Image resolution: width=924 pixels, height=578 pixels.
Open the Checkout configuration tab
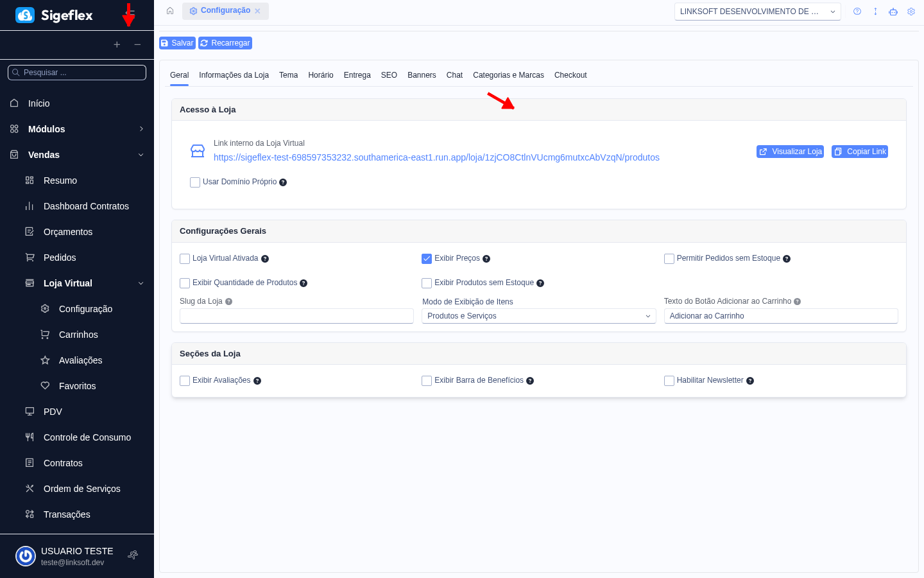click(x=570, y=75)
